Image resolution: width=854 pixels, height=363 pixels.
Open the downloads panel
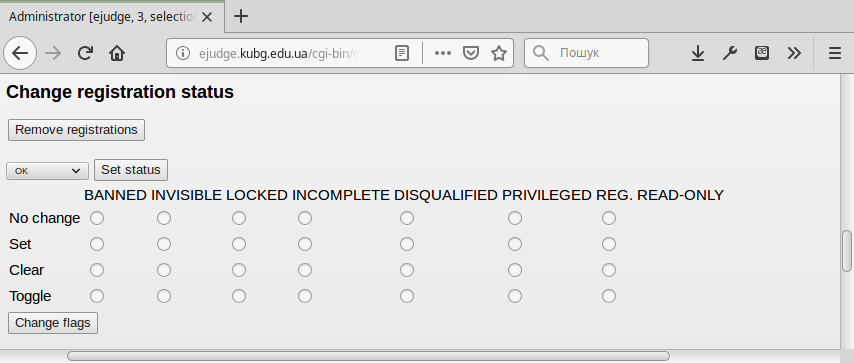tap(698, 53)
